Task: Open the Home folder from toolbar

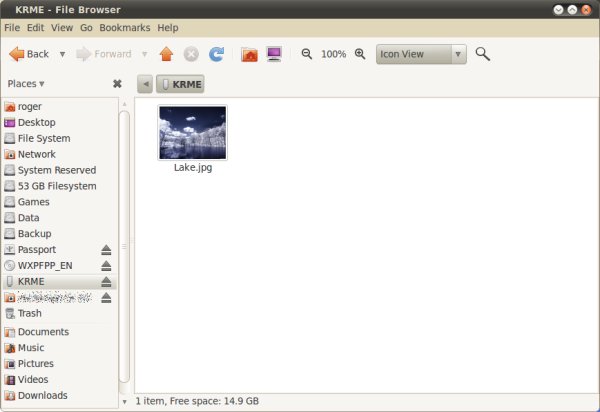Action: pos(249,54)
